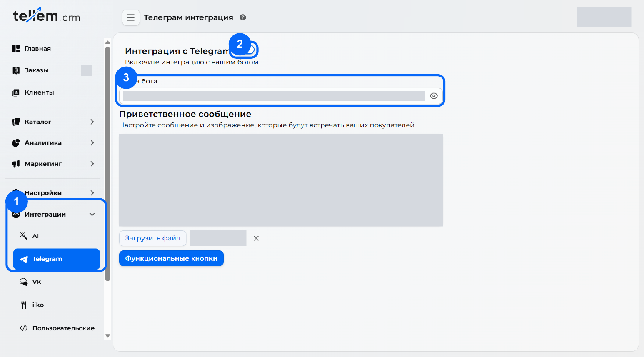Open the Клиенты menu item
Image resolution: width=644 pixels, height=357 pixels.
point(53,92)
